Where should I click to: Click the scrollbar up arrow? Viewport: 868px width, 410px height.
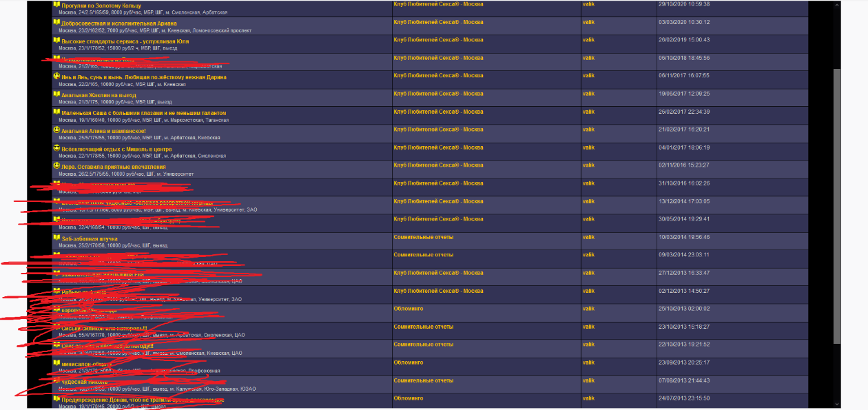click(x=837, y=4)
